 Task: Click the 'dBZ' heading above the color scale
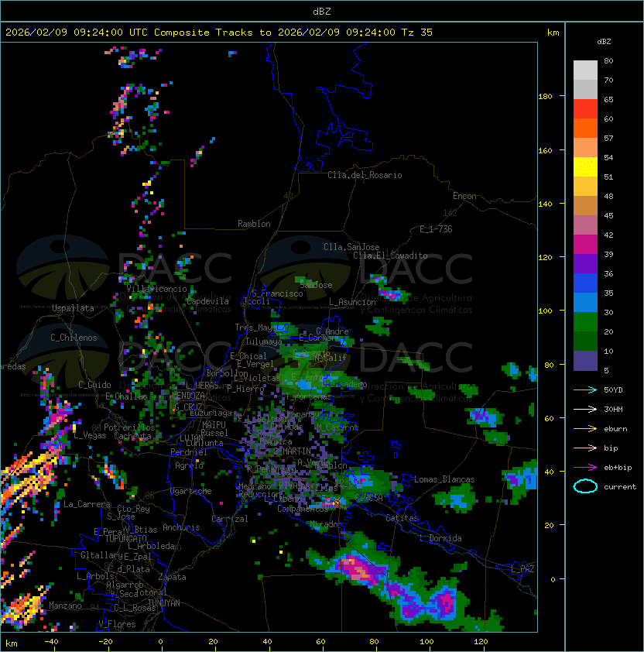click(x=604, y=42)
